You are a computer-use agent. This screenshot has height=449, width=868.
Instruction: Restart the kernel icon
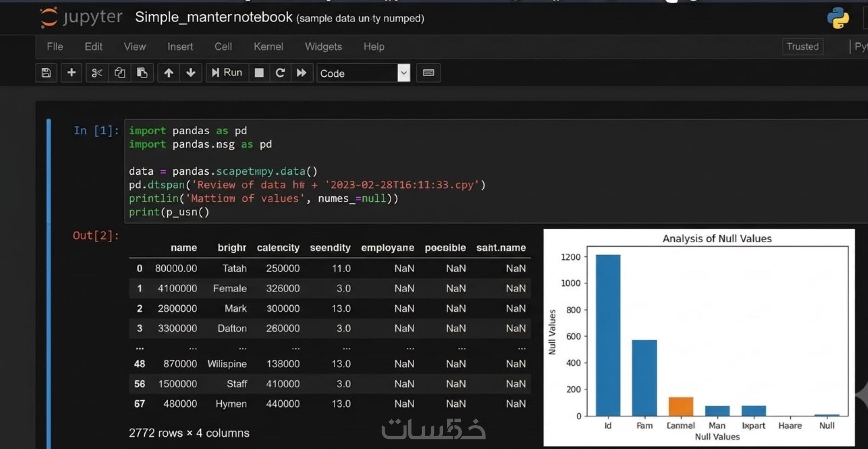point(280,73)
